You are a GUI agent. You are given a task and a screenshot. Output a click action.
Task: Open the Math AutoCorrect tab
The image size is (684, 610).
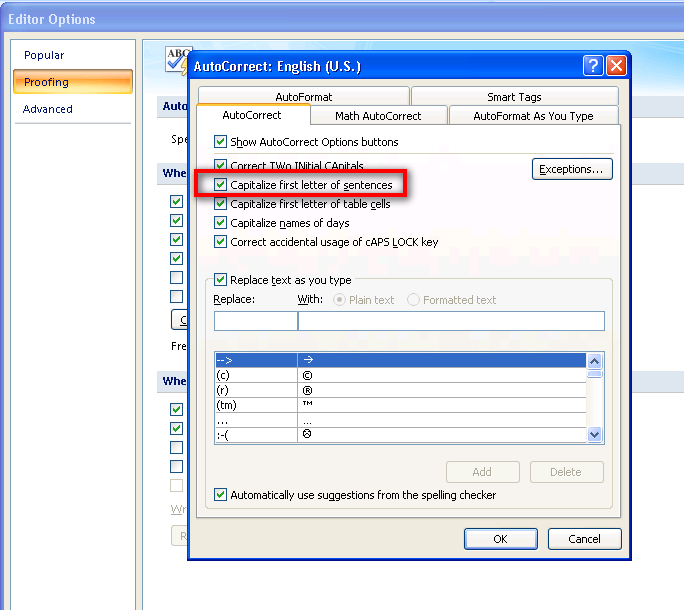(x=378, y=116)
